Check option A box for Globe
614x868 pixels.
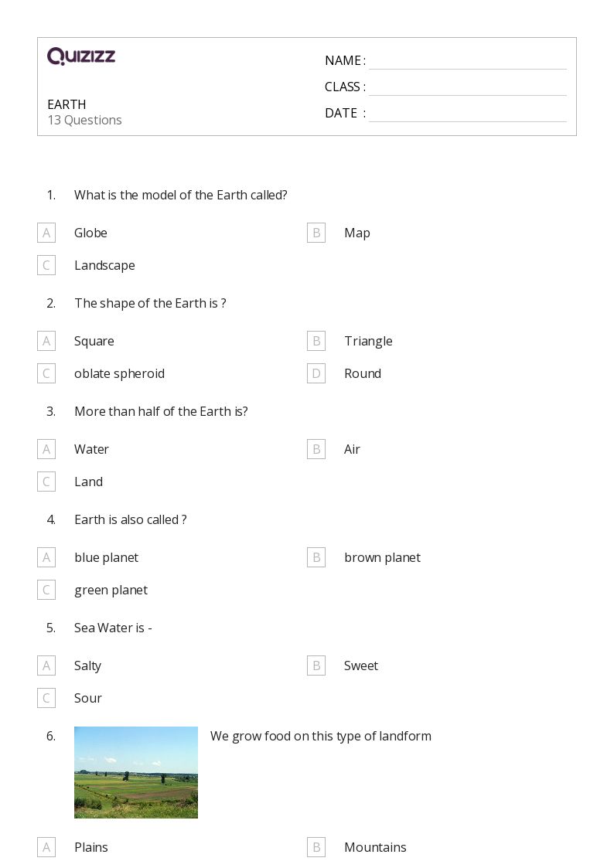click(x=46, y=233)
